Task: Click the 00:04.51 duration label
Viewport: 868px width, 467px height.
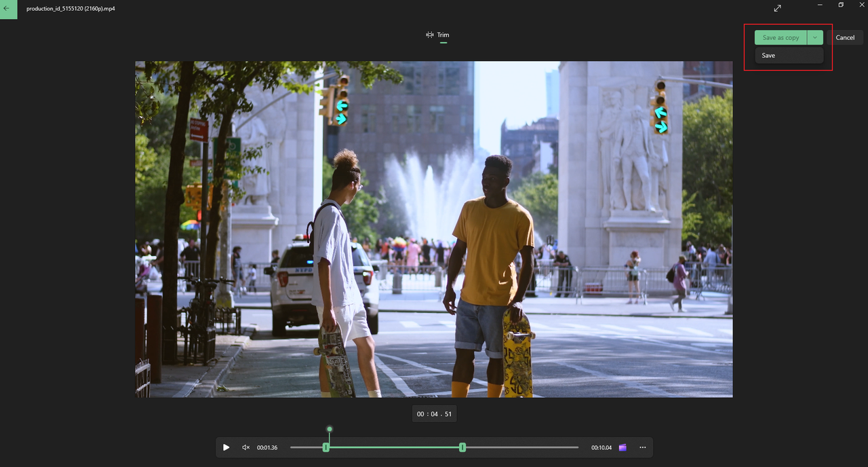Action: pyautogui.click(x=434, y=414)
